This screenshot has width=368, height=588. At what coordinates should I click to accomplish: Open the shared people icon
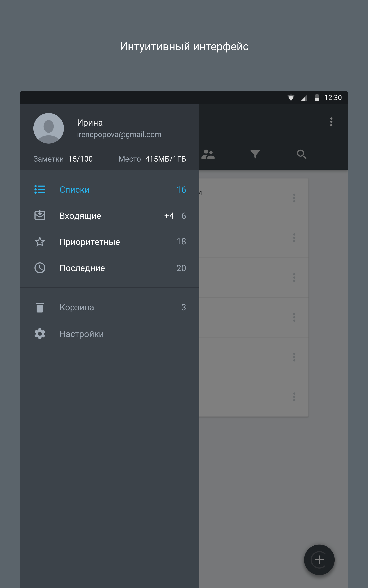[208, 154]
